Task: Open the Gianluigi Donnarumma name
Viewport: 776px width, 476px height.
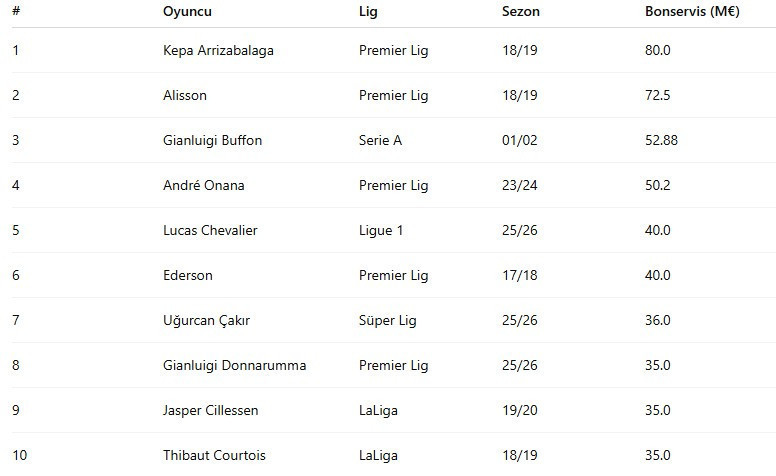Action: click(234, 365)
